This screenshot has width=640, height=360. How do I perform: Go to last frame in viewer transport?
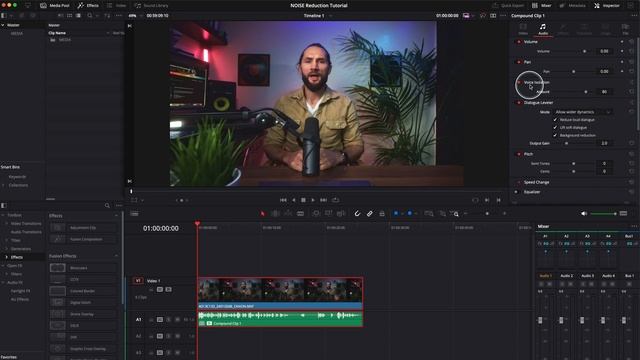tap(323, 200)
